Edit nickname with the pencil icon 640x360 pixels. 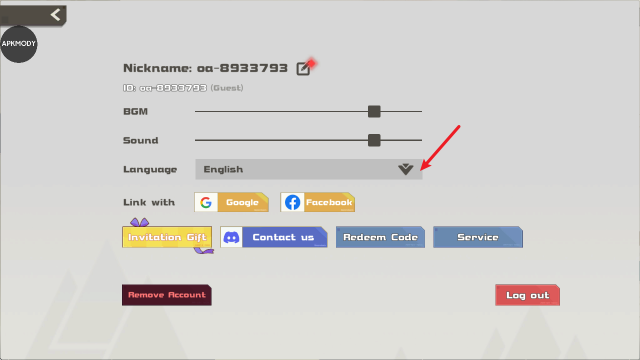[x=303, y=68]
